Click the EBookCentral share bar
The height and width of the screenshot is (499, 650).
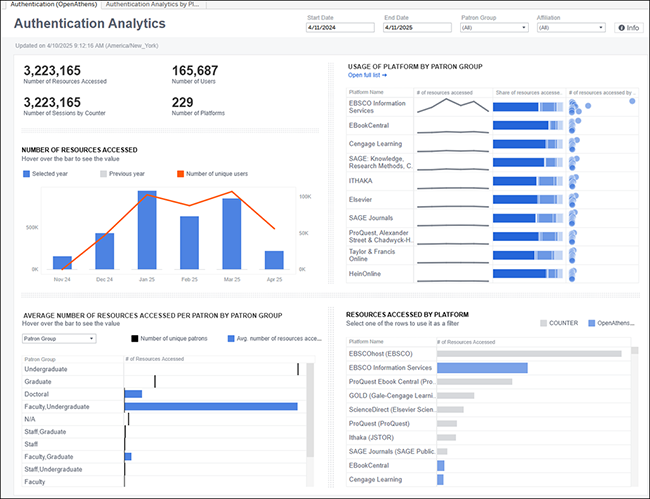coord(528,125)
